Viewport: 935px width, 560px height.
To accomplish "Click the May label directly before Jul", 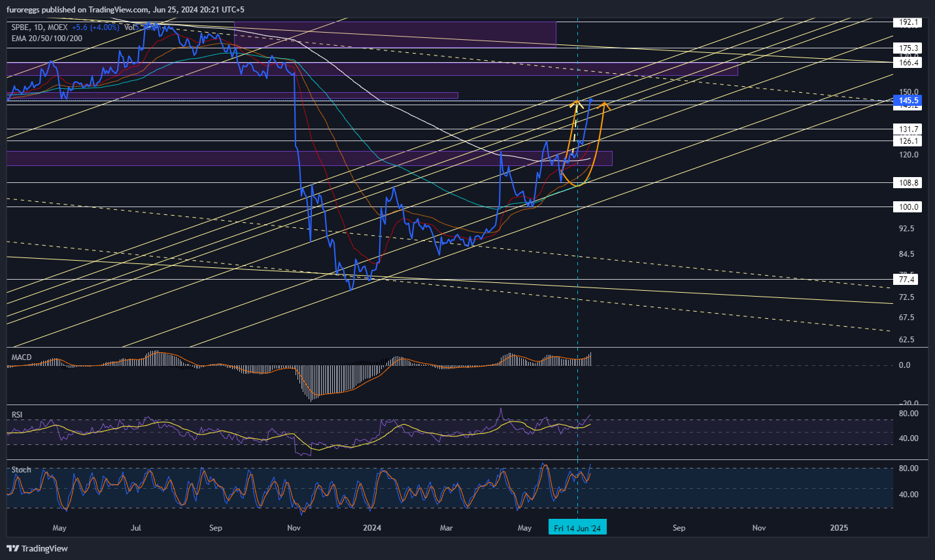I will point(59,528).
